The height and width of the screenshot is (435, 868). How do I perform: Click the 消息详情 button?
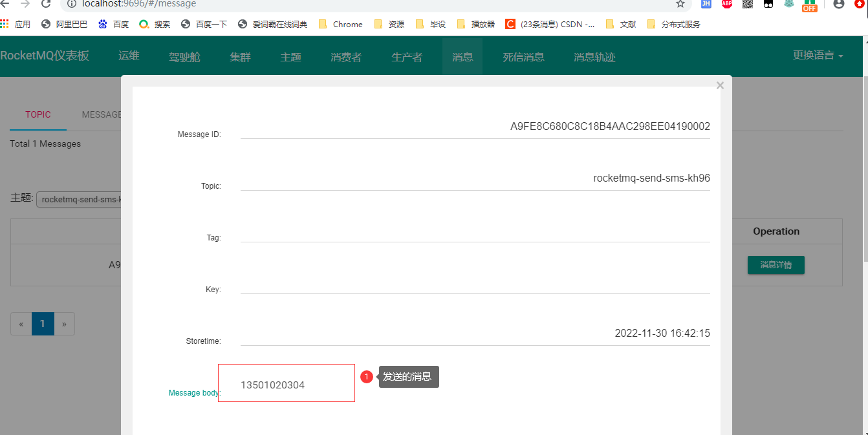pos(776,264)
